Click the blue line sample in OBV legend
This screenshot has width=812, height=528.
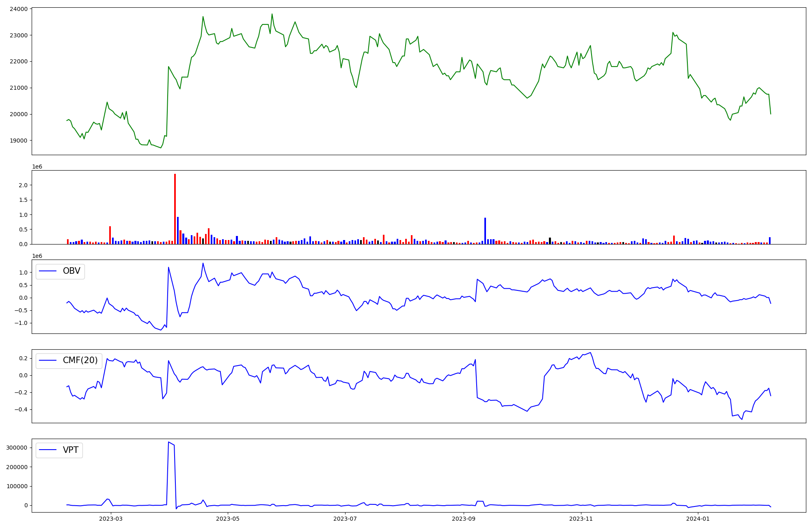(x=48, y=271)
